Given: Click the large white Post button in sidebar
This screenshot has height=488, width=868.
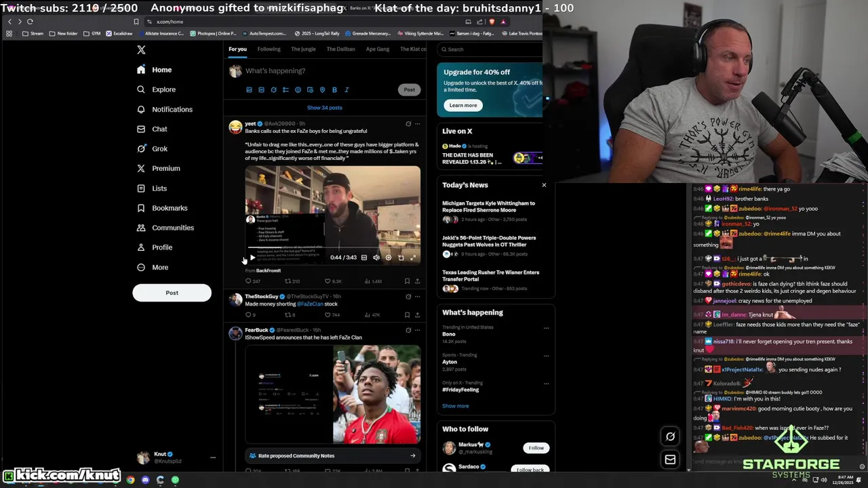Looking at the screenshot, I should coord(172,293).
